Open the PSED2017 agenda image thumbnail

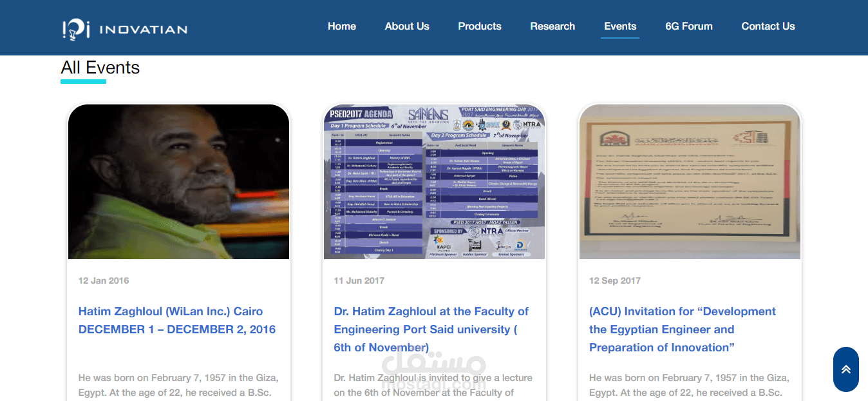point(434,182)
